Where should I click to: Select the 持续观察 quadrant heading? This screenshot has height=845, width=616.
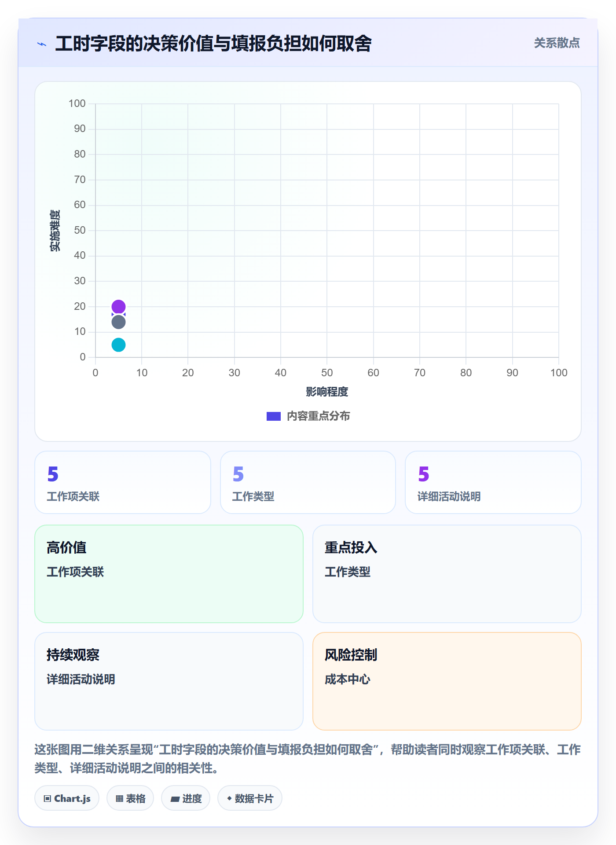73,655
